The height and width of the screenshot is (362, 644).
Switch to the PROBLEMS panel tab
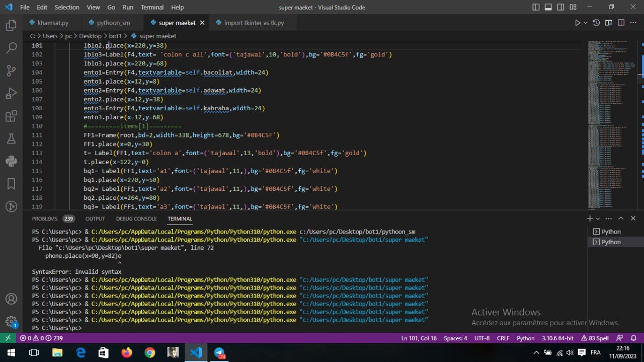click(45, 219)
